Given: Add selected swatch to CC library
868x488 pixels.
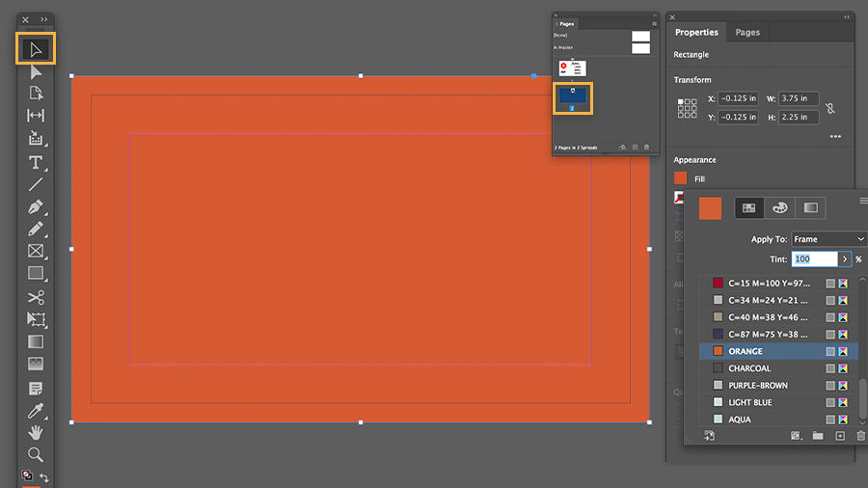Looking at the screenshot, I should click(709, 436).
